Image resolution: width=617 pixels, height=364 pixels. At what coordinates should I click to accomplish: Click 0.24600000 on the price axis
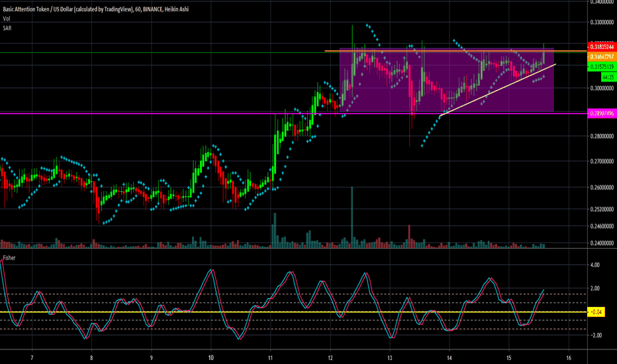(x=602, y=226)
